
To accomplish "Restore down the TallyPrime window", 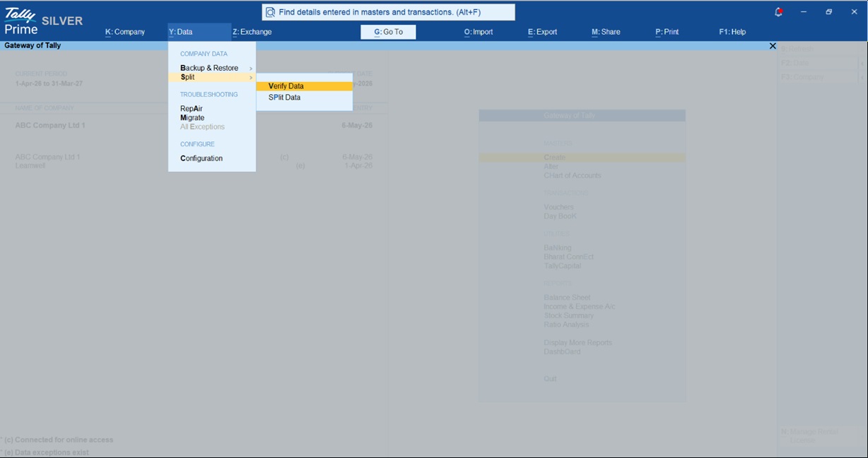I will tap(828, 12).
